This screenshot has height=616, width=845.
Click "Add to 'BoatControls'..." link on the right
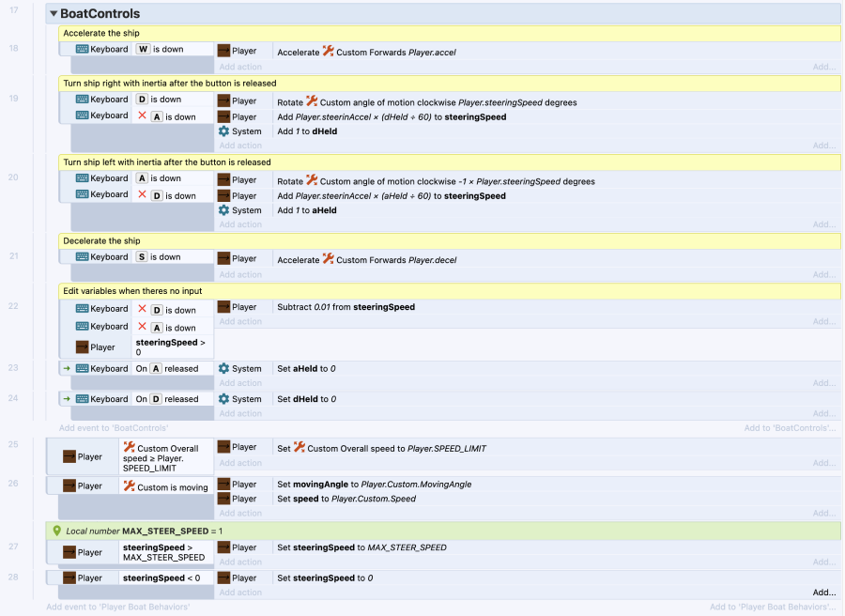[789, 428]
